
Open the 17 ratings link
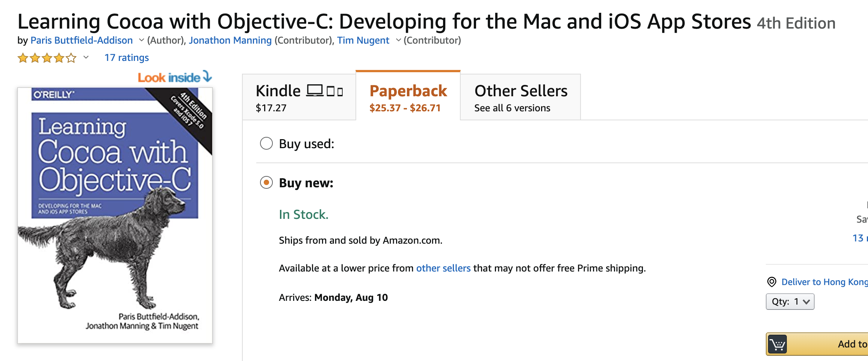point(127,58)
